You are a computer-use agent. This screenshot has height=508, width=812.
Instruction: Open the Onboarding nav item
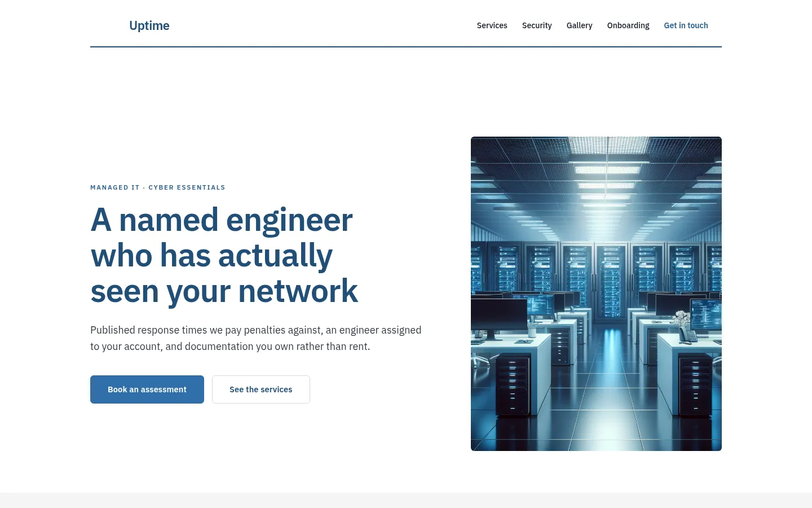pyautogui.click(x=628, y=25)
